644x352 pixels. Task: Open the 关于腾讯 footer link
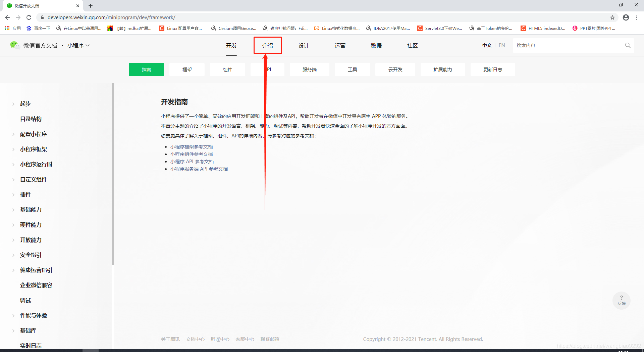170,339
